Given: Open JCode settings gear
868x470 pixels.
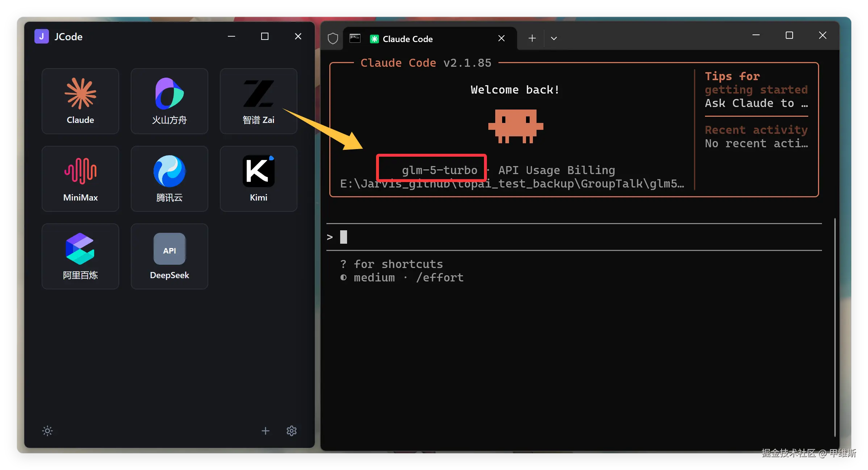Looking at the screenshot, I should [292, 431].
